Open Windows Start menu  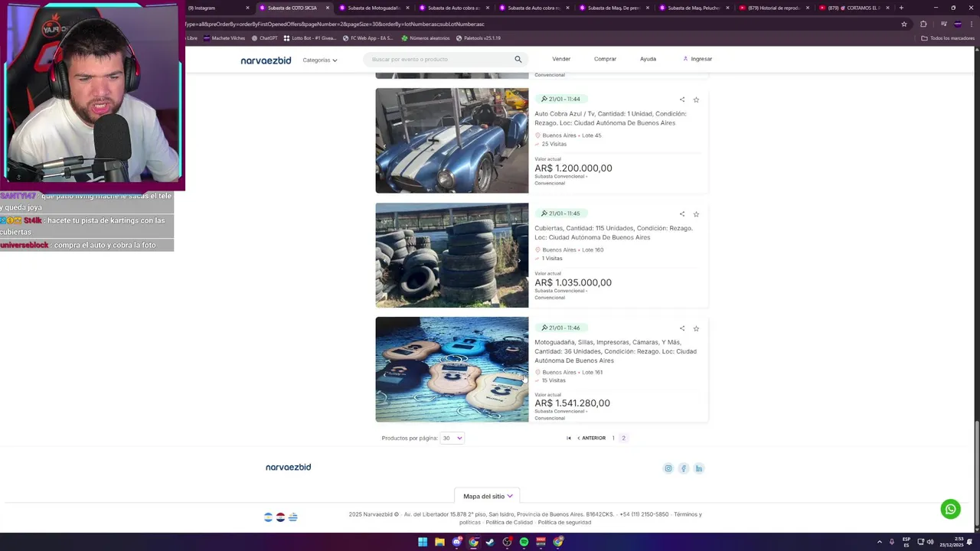[x=422, y=542]
